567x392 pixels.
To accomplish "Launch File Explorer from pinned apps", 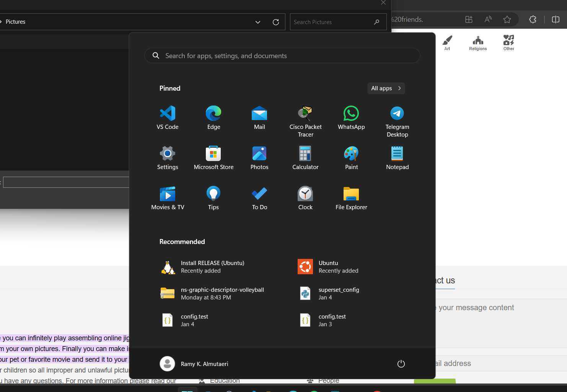I will point(351,198).
